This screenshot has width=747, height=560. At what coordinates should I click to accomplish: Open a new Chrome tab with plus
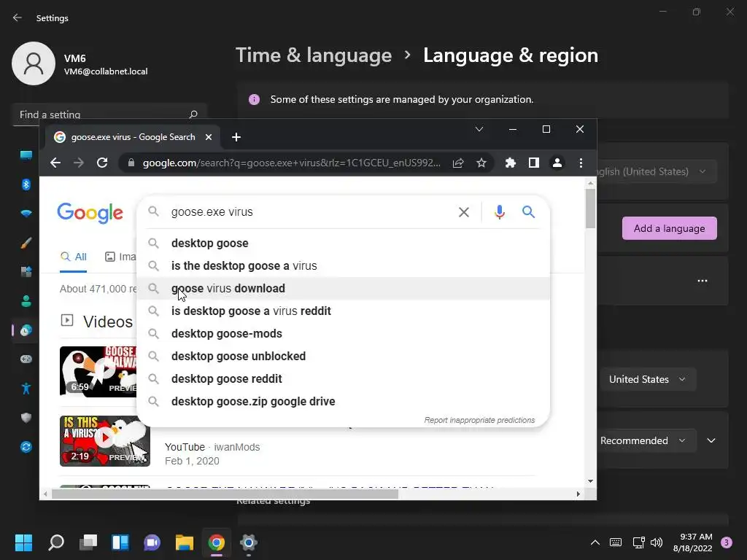pyautogui.click(x=236, y=137)
